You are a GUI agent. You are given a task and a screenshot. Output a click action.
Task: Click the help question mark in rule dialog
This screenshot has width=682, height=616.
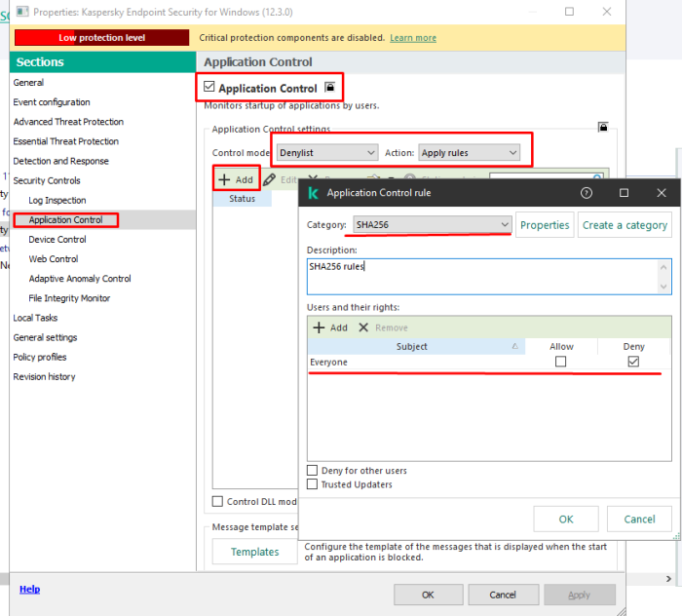(x=587, y=193)
